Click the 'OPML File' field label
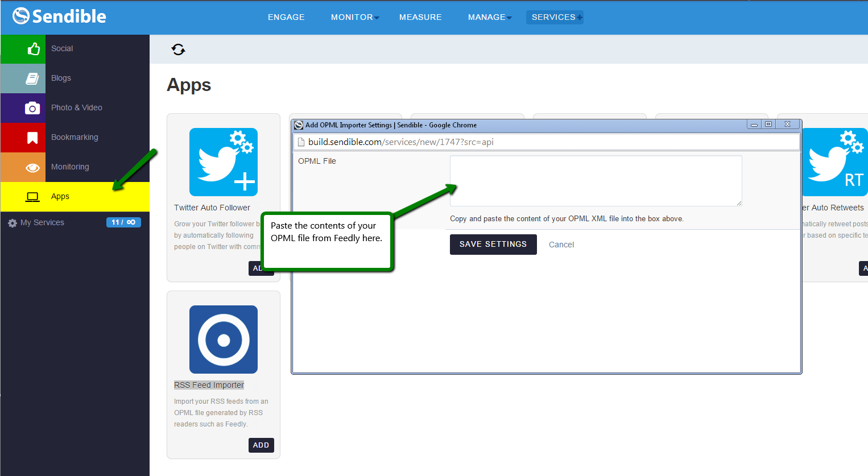The image size is (868, 476). tap(317, 162)
